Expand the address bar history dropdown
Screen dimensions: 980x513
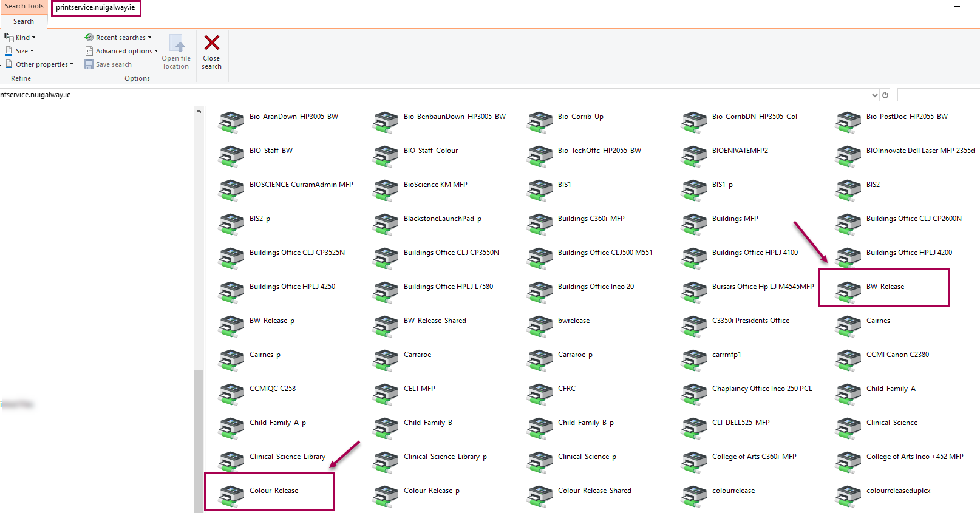[x=874, y=95]
